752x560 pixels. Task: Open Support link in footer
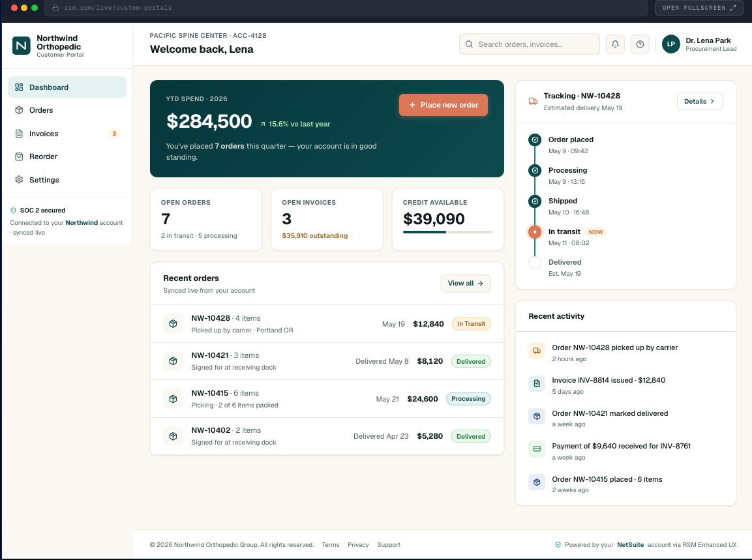[x=389, y=544]
